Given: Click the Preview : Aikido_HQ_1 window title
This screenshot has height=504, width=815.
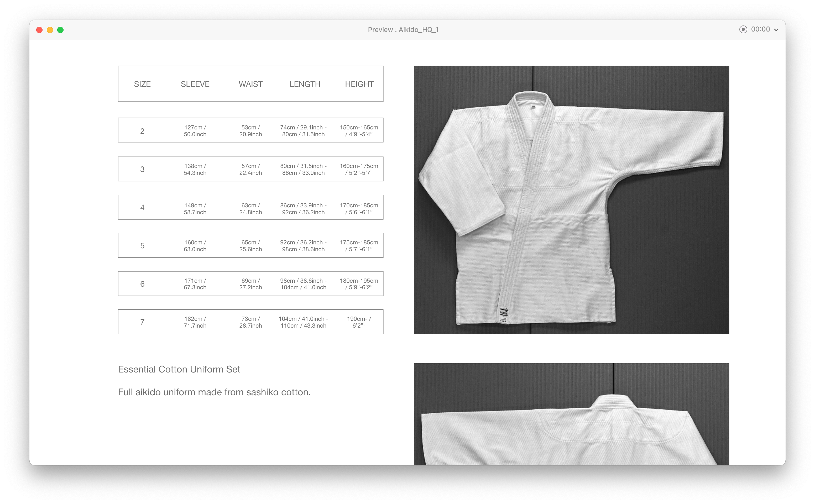Looking at the screenshot, I should click(403, 30).
